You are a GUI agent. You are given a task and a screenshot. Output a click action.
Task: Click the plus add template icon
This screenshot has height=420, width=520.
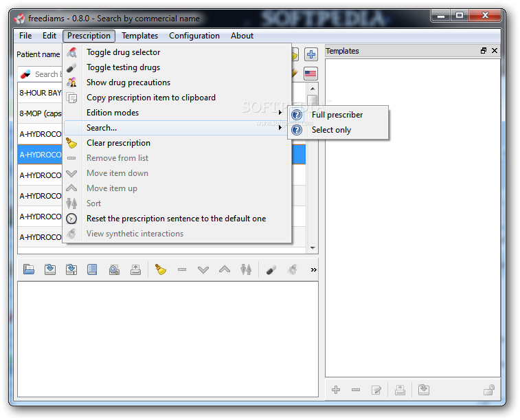coord(336,390)
